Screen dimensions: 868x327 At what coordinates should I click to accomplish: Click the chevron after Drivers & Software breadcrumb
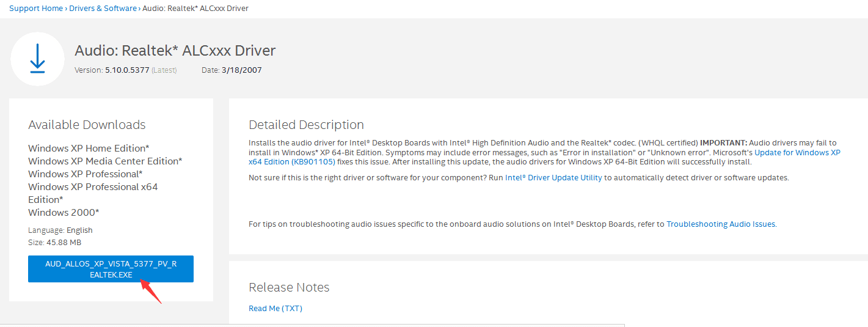(x=139, y=9)
